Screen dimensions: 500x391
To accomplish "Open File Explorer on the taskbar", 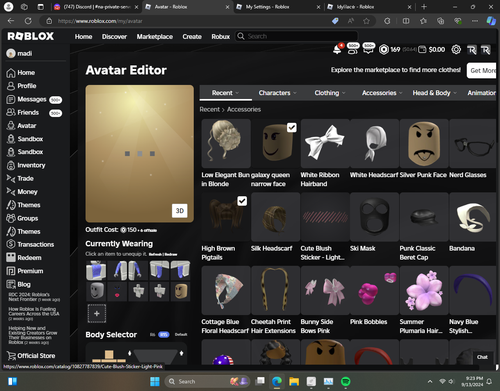I will coord(294,381).
